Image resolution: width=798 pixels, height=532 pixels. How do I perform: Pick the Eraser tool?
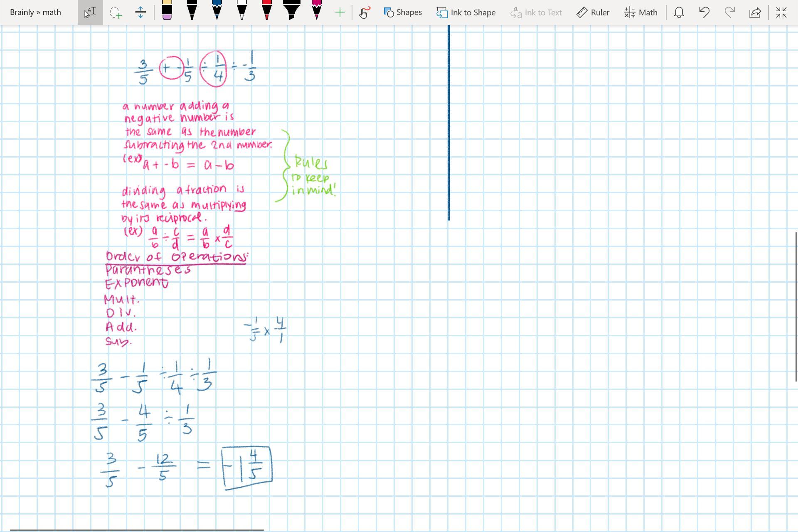click(167, 11)
